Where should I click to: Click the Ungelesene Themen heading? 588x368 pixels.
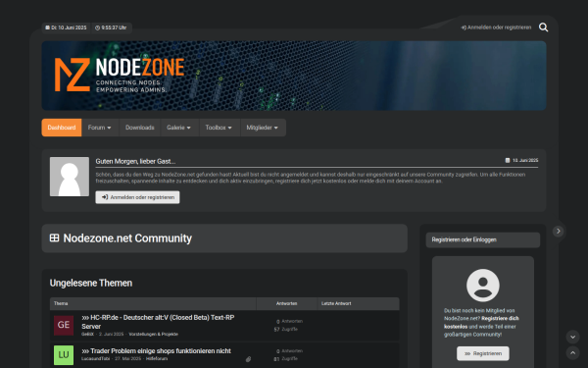tap(91, 283)
